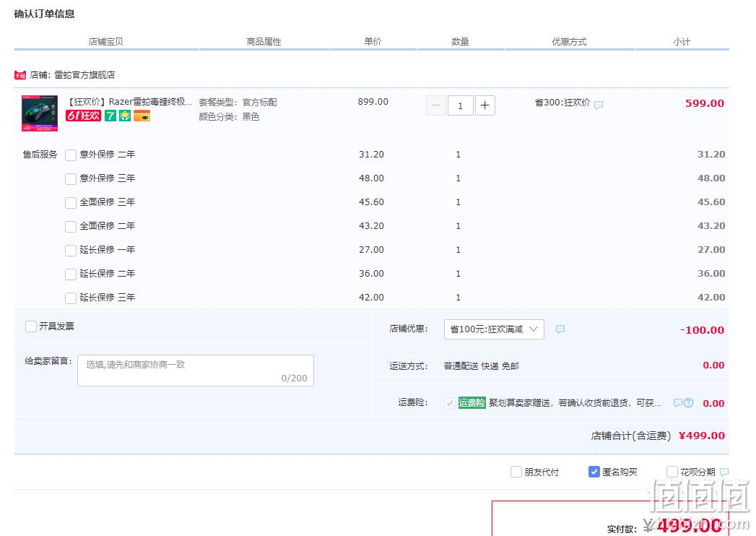Click the 店铺宝贝 column header
The width and height of the screenshot is (756, 536).
pyautogui.click(x=105, y=41)
